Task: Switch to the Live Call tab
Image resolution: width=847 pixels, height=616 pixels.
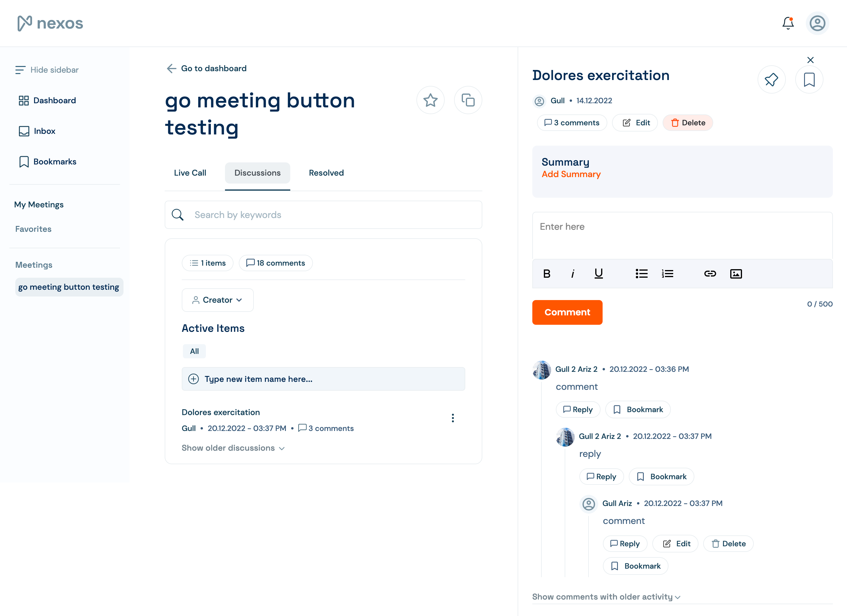Action: tap(190, 173)
